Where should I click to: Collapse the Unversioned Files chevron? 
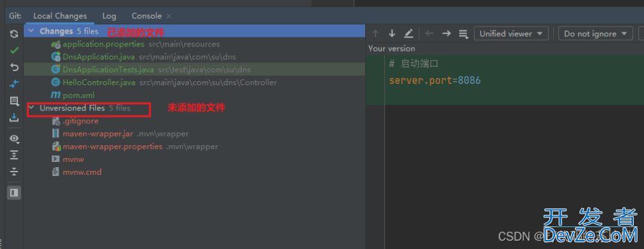click(31, 108)
